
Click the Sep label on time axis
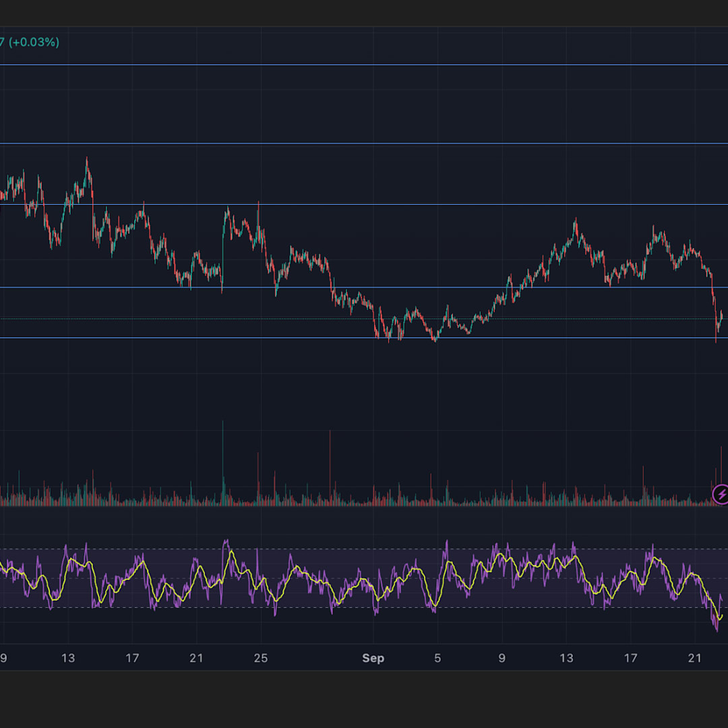pos(373,658)
